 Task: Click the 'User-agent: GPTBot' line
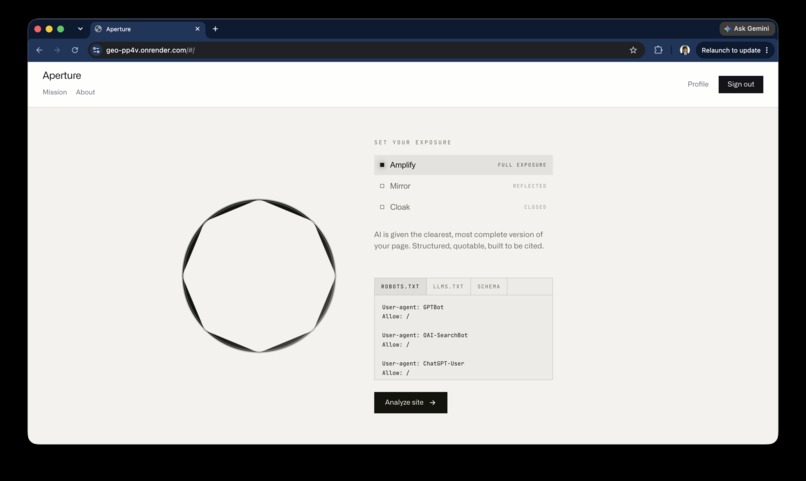coord(412,307)
